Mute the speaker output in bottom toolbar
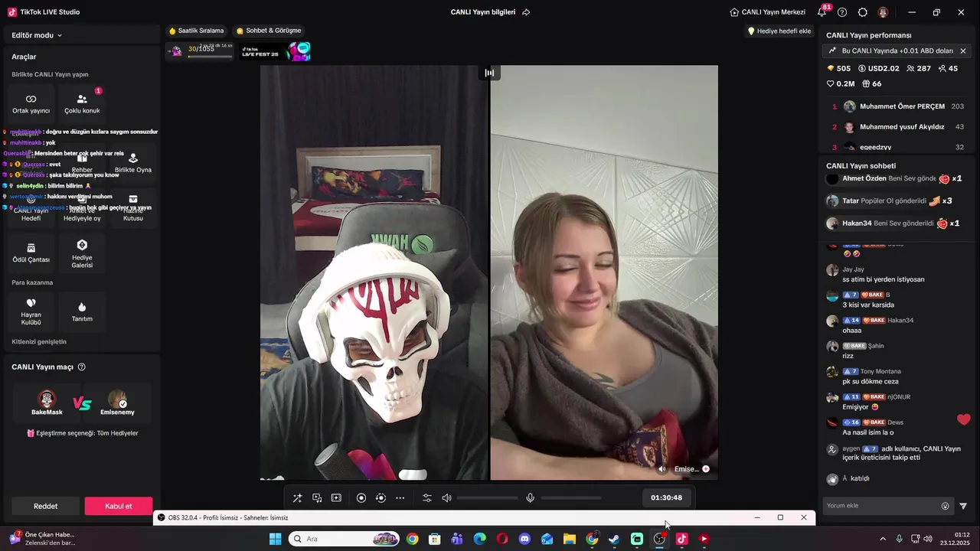This screenshot has width=980, height=551. (x=446, y=498)
